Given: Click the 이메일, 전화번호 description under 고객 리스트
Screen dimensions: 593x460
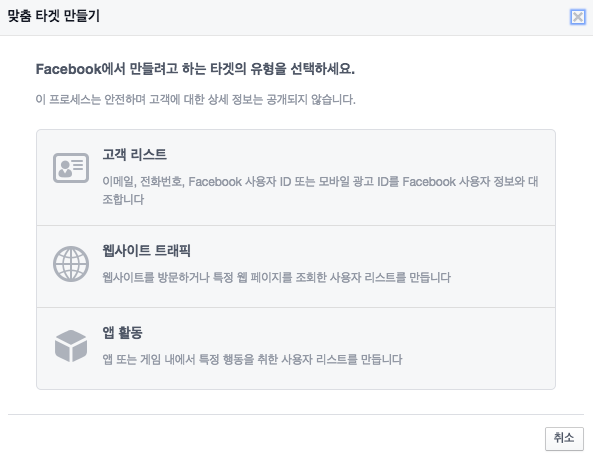Looking at the screenshot, I should pos(320,190).
